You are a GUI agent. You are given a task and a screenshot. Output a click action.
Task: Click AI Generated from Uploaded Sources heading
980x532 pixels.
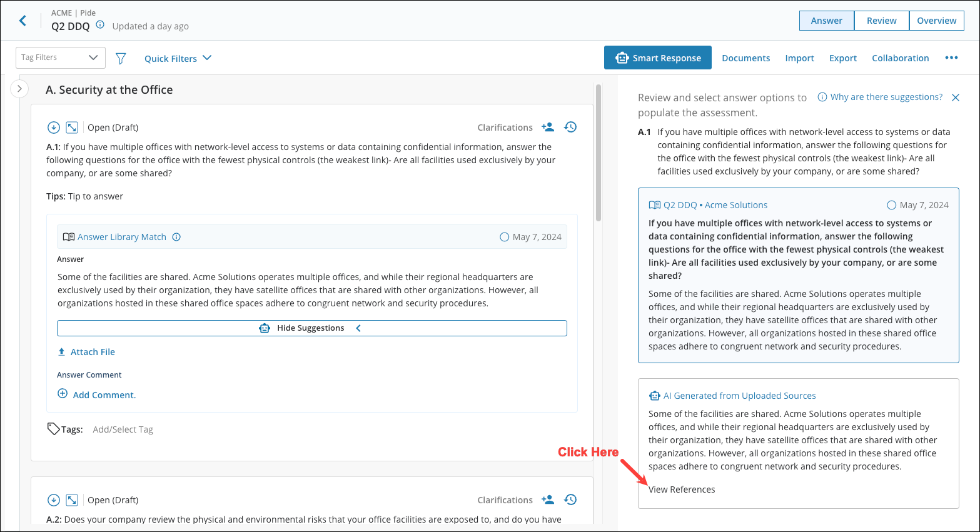click(739, 396)
